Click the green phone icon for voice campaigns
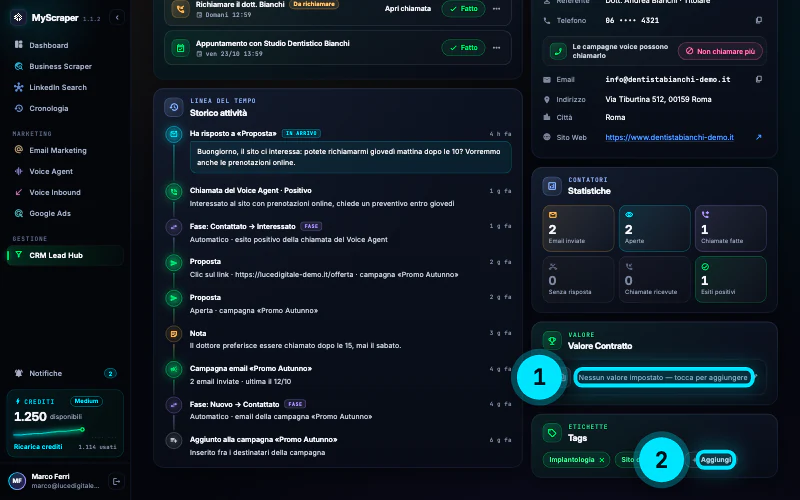 pos(558,51)
